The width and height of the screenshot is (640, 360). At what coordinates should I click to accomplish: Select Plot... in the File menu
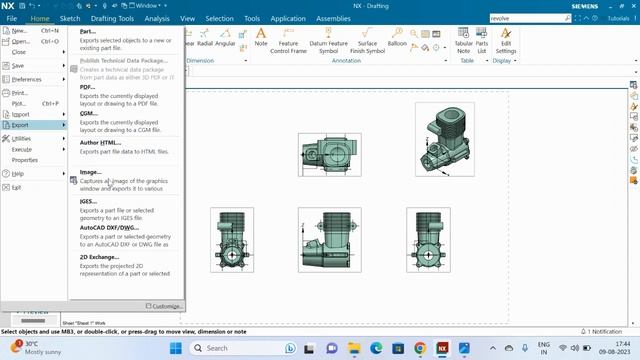[34, 103]
